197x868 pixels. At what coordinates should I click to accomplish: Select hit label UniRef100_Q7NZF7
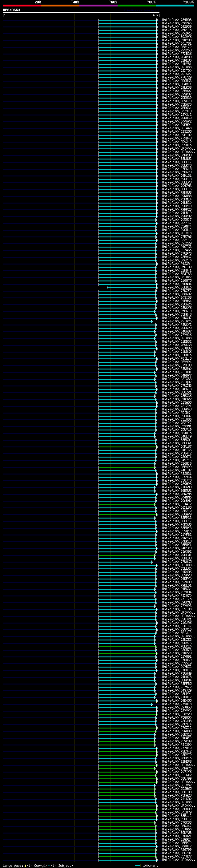tap(177, 291)
